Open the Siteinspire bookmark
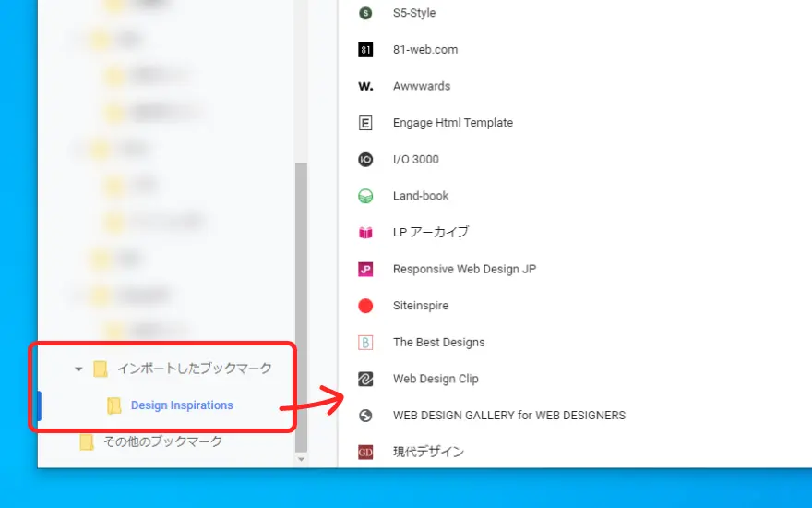 (421, 306)
